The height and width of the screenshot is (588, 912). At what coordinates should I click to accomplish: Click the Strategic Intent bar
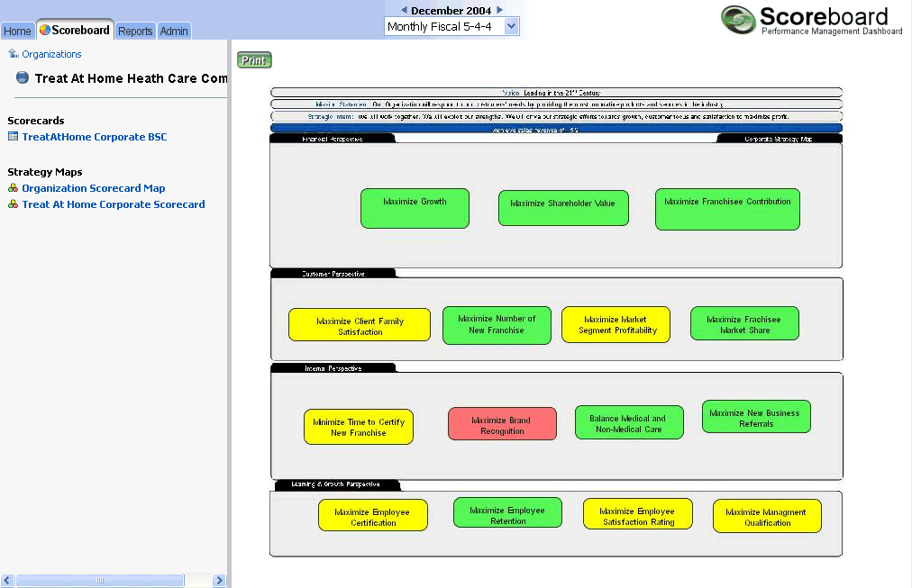(557, 116)
